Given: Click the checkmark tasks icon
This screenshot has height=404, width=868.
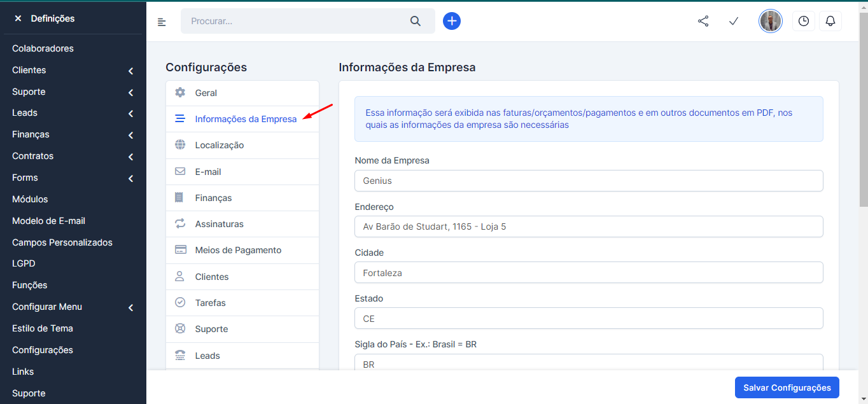Looking at the screenshot, I should pyautogui.click(x=734, y=21).
